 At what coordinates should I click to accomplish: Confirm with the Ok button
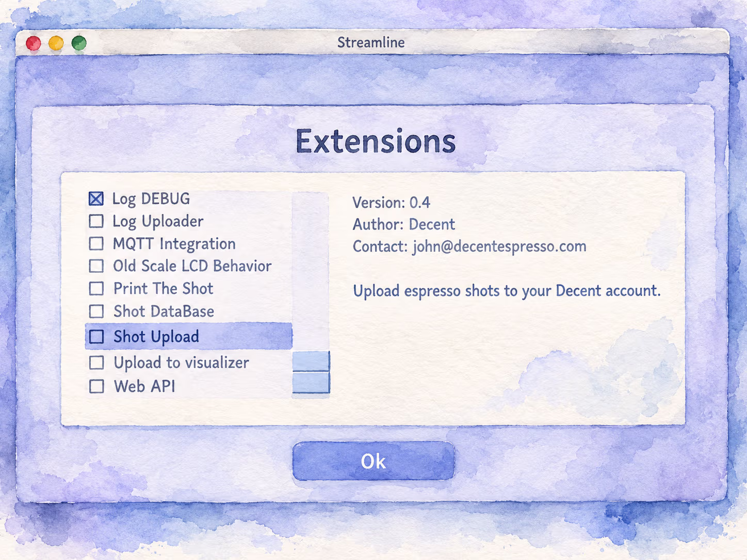[373, 461]
